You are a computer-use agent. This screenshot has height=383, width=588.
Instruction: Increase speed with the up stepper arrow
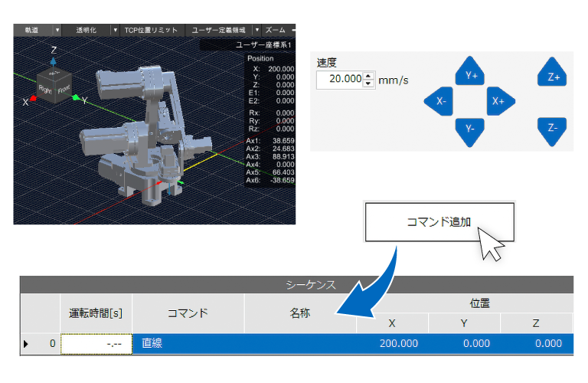click(368, 75)
